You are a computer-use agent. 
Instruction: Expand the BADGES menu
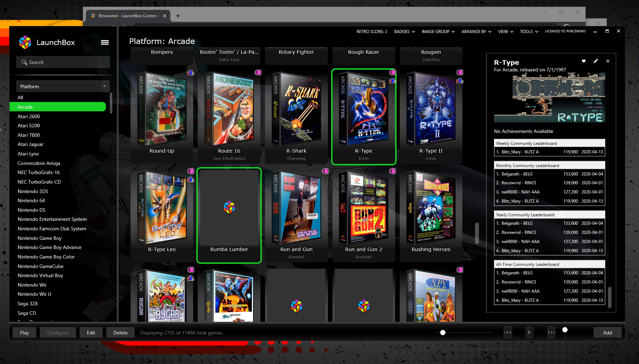404,32
